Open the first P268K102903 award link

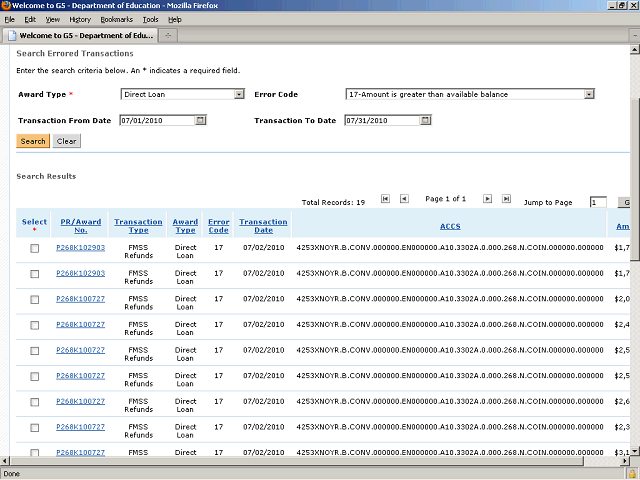click(80, 246)
